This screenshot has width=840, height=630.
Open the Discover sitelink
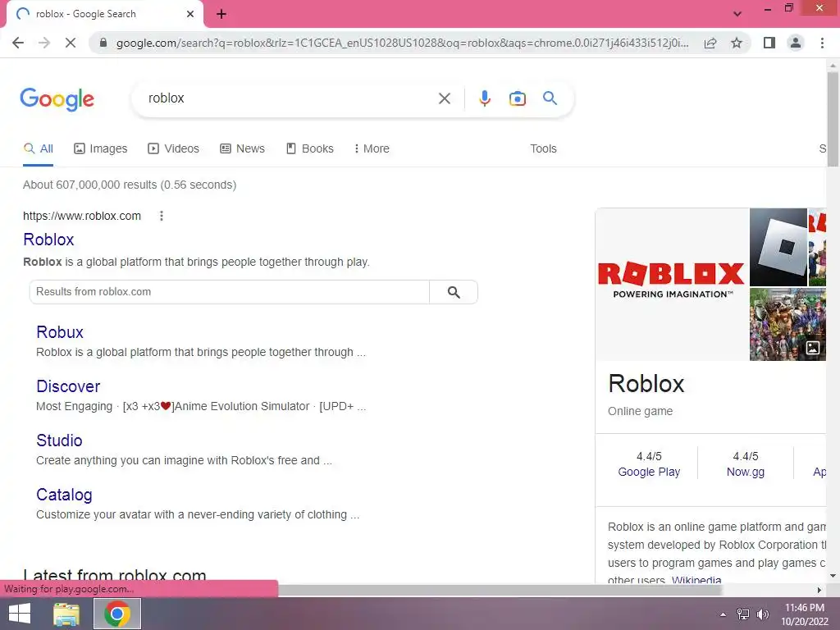click(x=68, y=386)
